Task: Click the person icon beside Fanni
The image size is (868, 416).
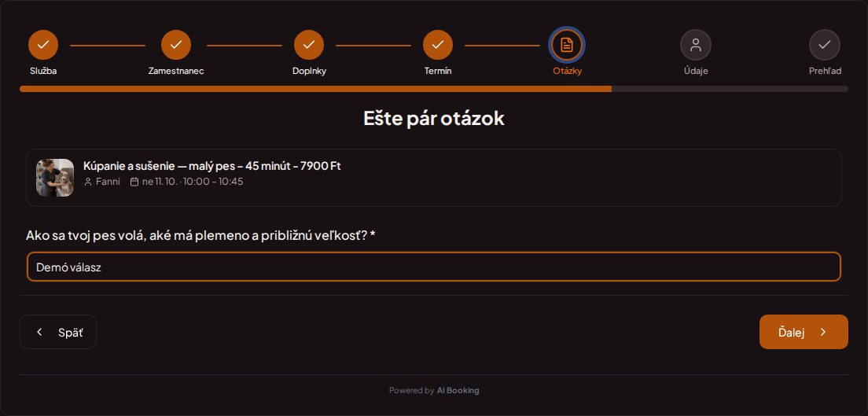Action: pos(88,182)
